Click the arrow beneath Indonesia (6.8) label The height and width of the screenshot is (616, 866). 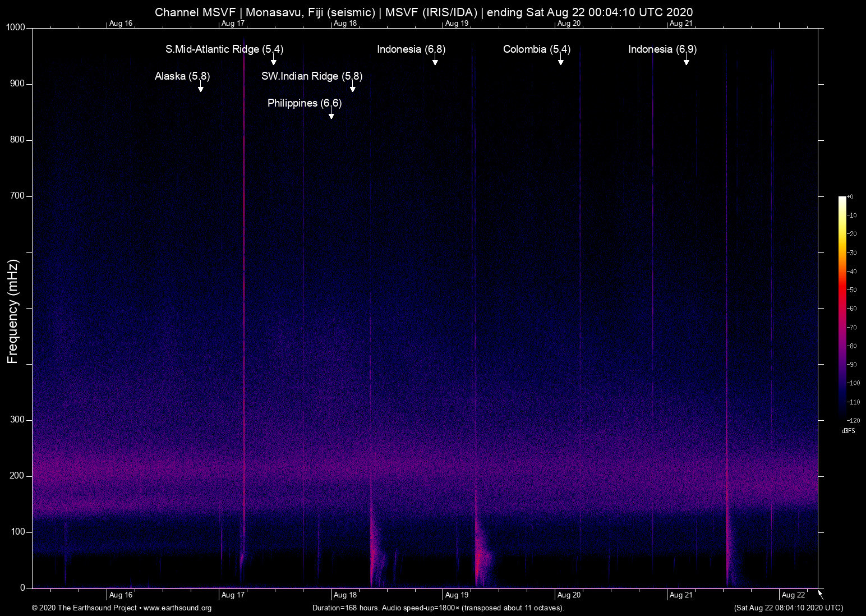[435, 61]
